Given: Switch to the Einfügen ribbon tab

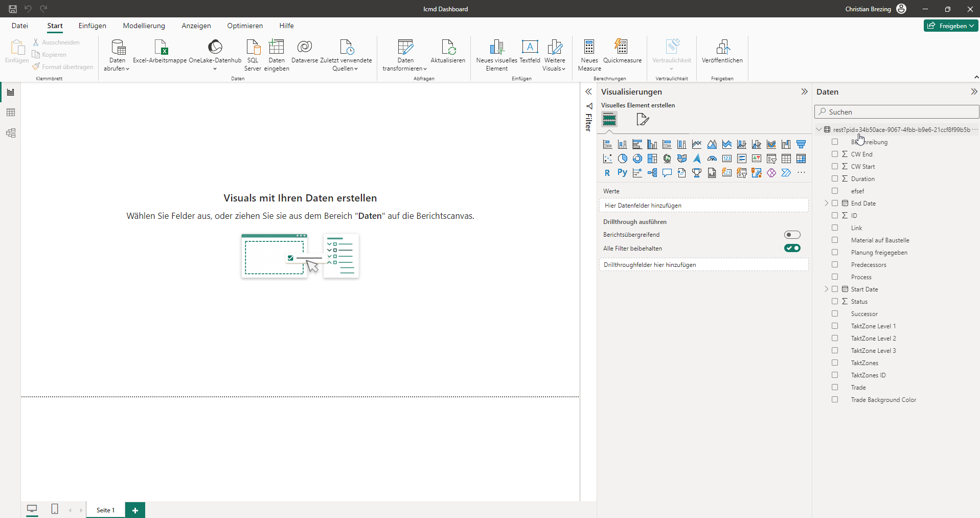Looking at the screenshot, I should tap(92, 26).
